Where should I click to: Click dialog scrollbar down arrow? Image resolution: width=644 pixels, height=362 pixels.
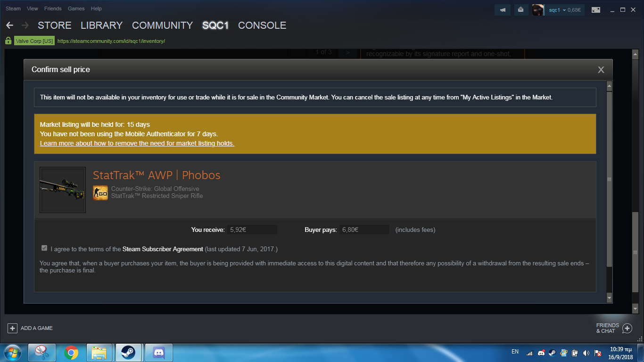pyautogui.click(x=609, y=298)
